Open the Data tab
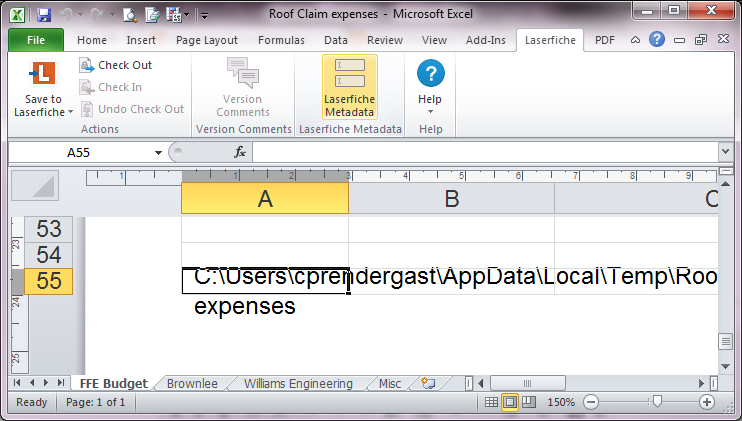Viewport: 742px width, 421px height. tap(336, 40)
